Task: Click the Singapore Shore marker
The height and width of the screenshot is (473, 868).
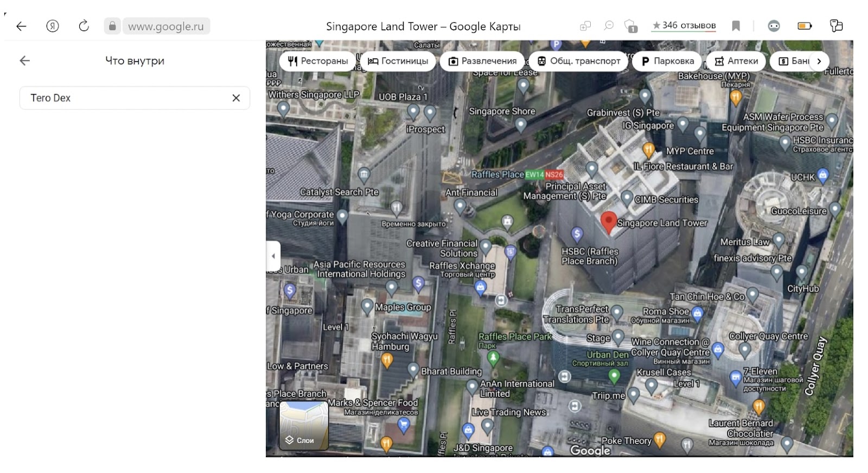Action: [x=521, y=125]
